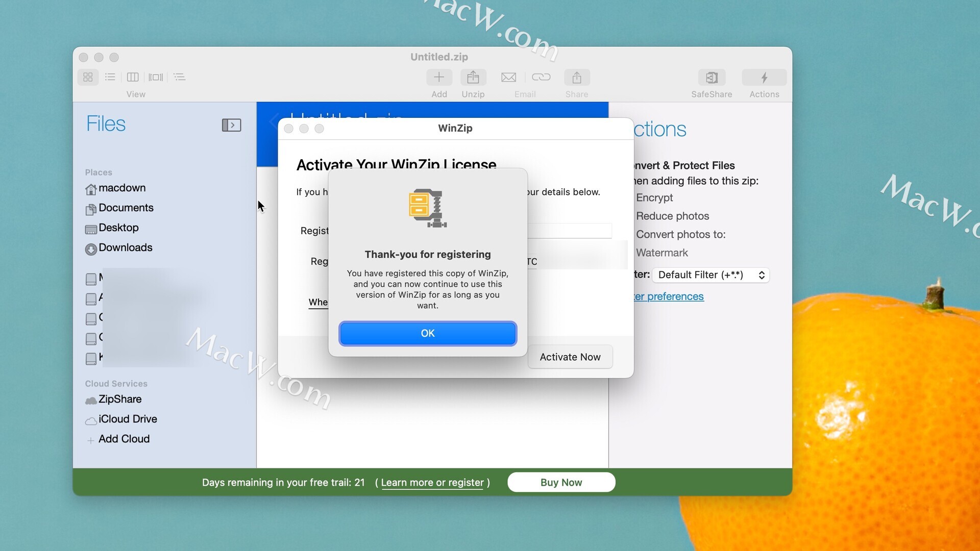Select iCloud Drive cloud service
The image size is (980, 551).
click(128, 419)
